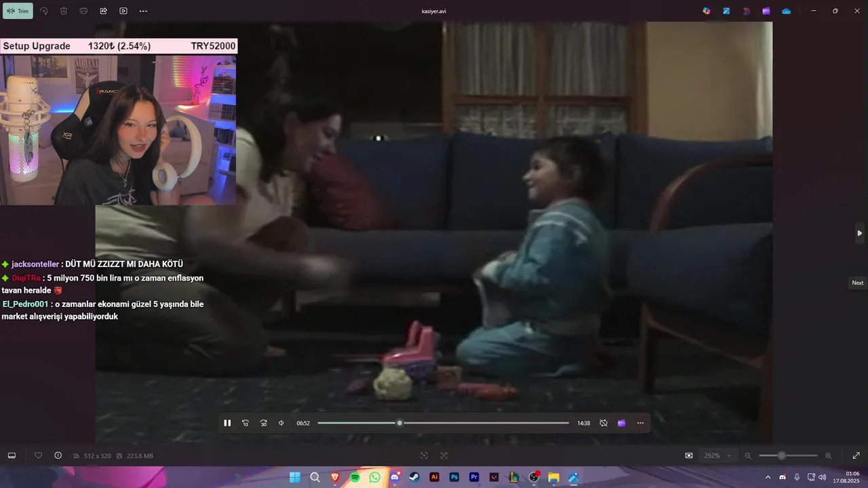Open File Explorer from taskbar
Image resolution: width=868 pixels, height=488 pixels.
point(553,477)
